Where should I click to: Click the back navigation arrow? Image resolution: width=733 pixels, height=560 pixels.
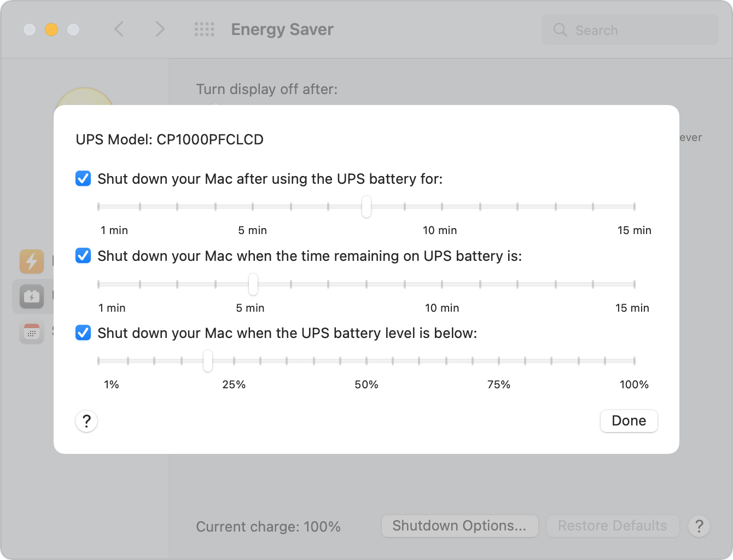(119, 30)
